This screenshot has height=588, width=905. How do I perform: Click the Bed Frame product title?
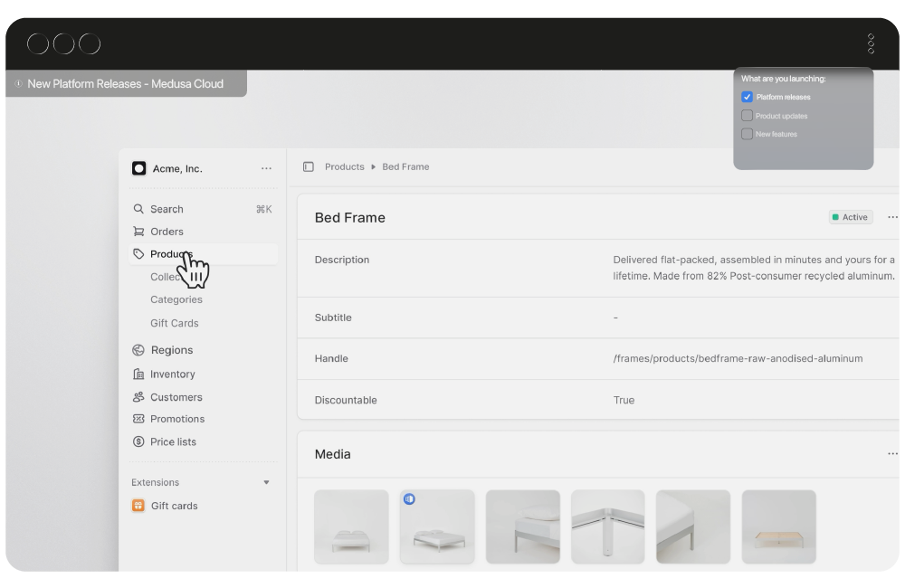coord(349,218)
